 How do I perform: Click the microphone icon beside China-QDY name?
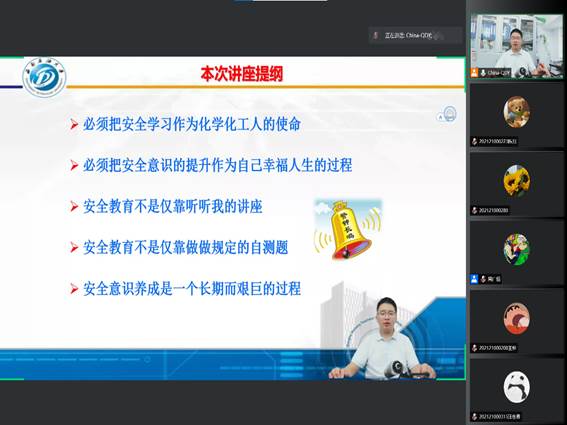click(483, 73)
